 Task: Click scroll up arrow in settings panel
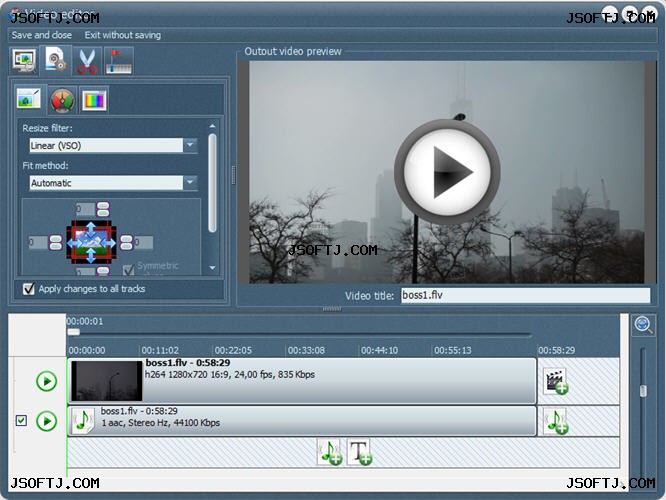tap(212, 126)
